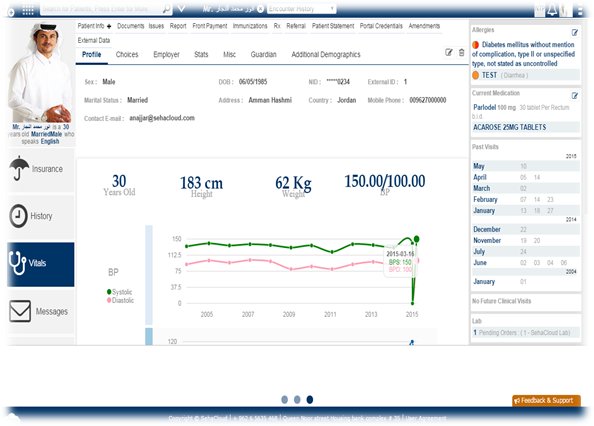Viewport: 594px width, 426px height.
Task: Select the Vitals stethoscope section
Action: pos(41,264)
